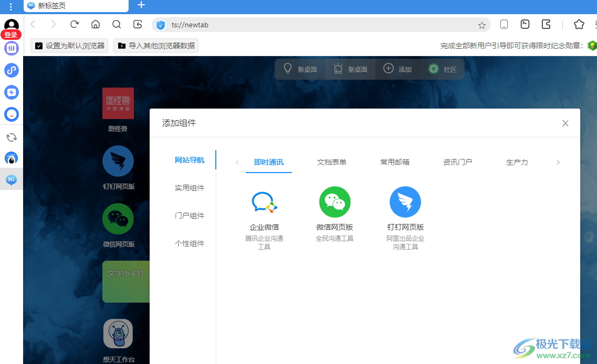Launch 图怪兽 from the desktop shortcuts
The image size is (597, 364).
(118, 103)
